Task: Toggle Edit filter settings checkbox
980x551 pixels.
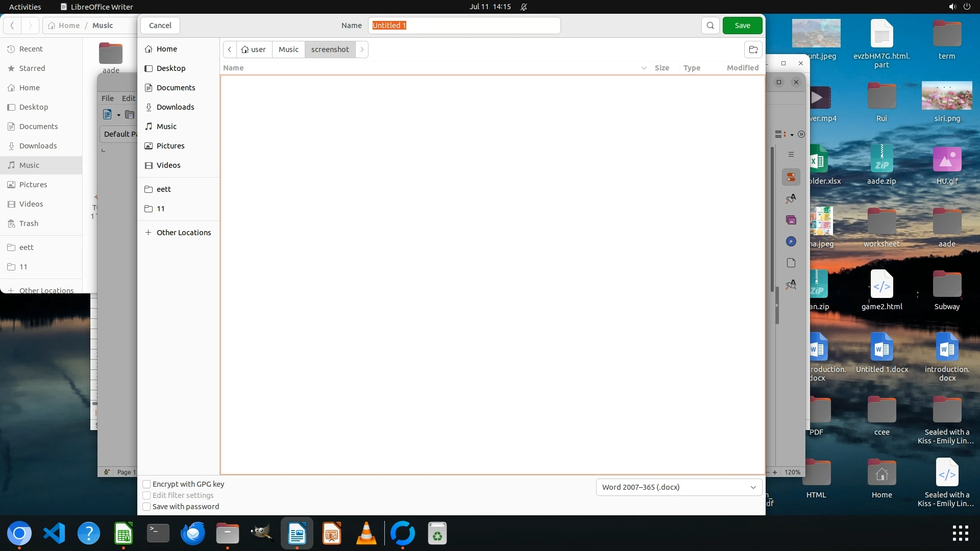Action: [147, 495]
